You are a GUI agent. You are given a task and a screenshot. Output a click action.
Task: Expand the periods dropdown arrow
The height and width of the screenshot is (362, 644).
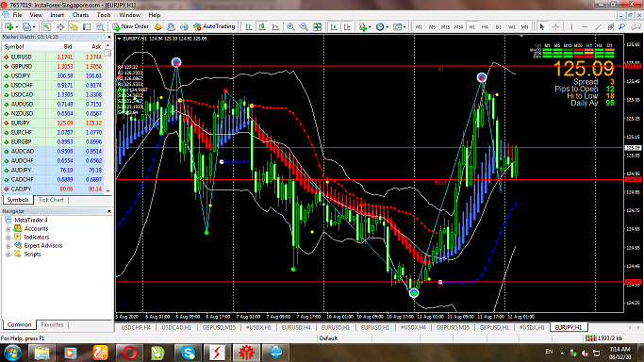point(387,27)
